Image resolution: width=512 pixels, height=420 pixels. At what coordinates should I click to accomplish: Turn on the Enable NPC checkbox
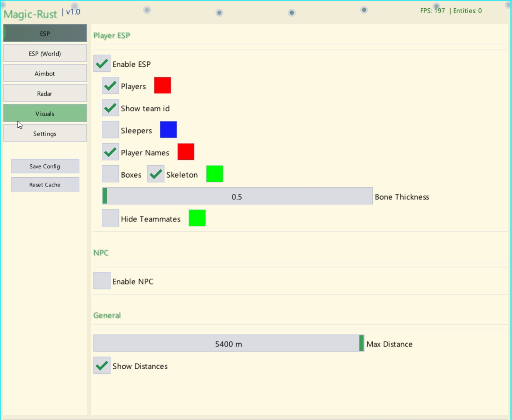(102, 281)
